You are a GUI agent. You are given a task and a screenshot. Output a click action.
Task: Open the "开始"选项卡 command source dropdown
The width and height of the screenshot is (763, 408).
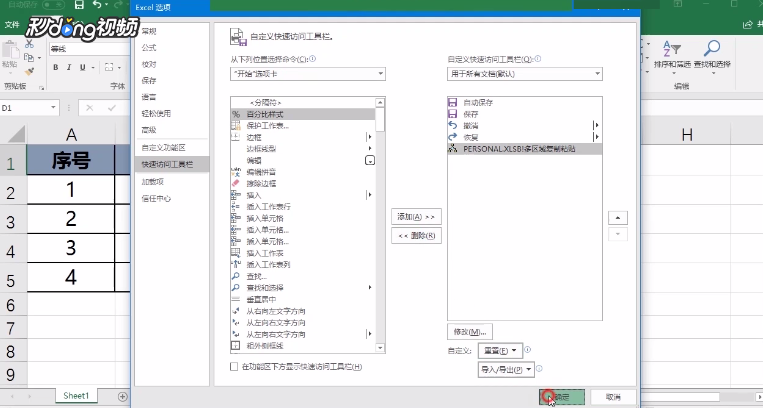[x=308, y=74]
